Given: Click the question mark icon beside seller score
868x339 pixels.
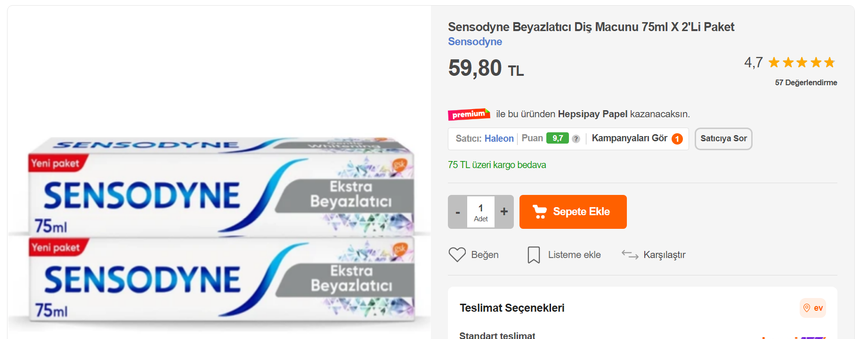Looking at the screenshot, I should coord(576,139).
